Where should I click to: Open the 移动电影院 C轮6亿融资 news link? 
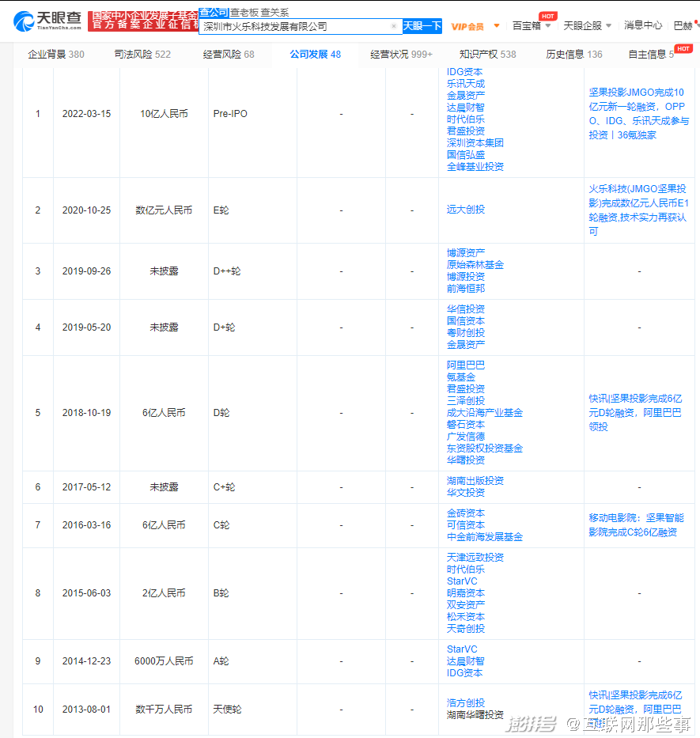pyautogui.click(x=636, y=525)
